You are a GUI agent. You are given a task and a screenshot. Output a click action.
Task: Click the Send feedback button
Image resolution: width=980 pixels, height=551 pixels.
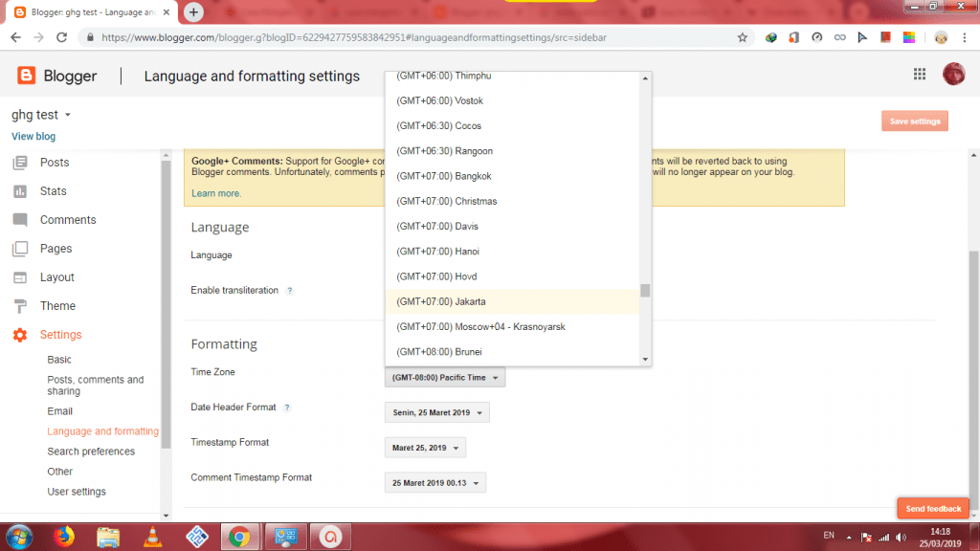(x=933, y=509)
